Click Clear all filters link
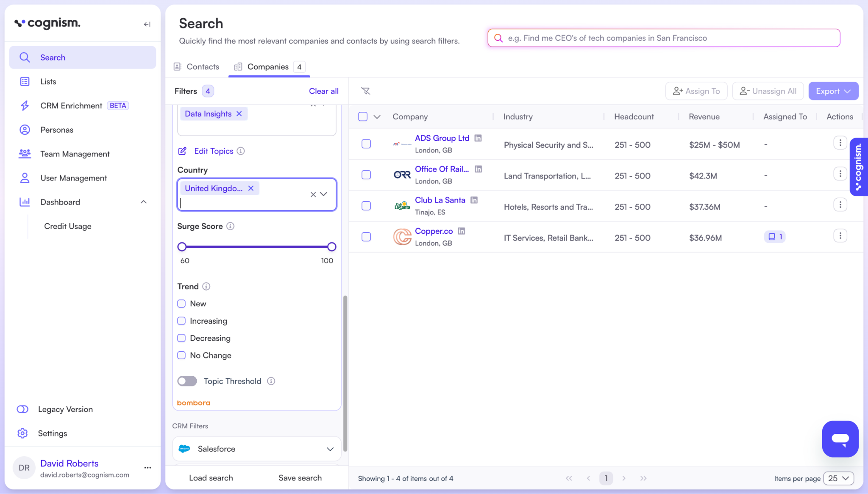 click(x=324, y=91)
